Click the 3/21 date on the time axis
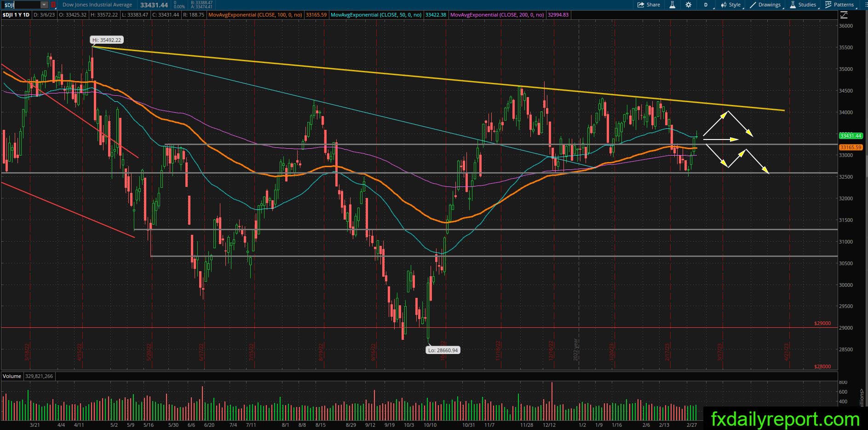The image size is (868, 430). (x=34, y=425)
